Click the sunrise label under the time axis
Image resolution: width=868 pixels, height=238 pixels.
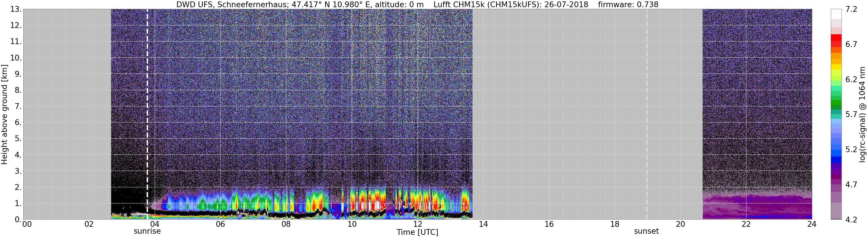[147, 231]
